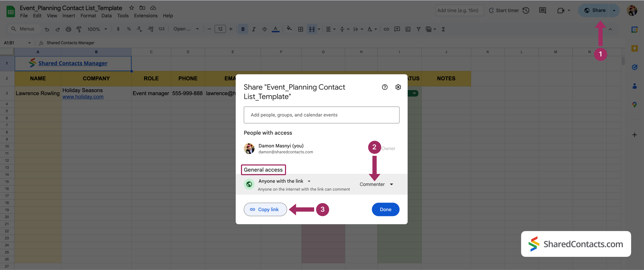Decrease font size with minus
This screenshot has height=270, width=644.
tap(209, 29)
